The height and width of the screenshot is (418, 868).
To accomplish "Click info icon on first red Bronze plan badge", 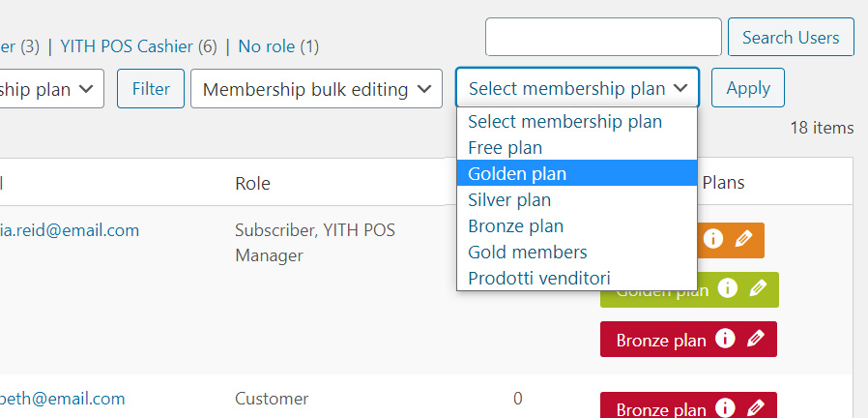I will pos(725,338).
